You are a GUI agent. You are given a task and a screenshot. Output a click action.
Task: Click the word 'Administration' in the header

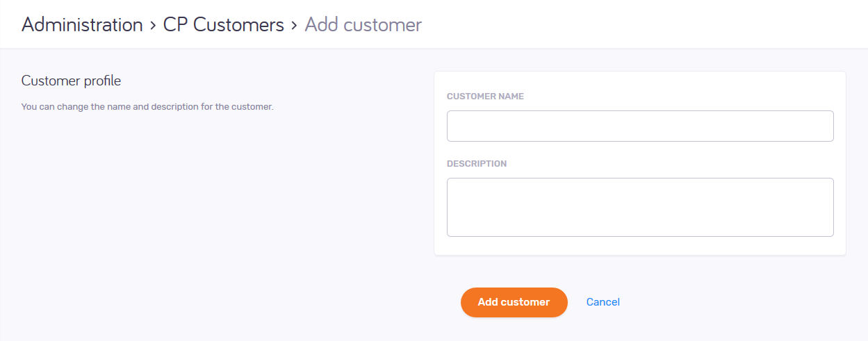[82, 25]
